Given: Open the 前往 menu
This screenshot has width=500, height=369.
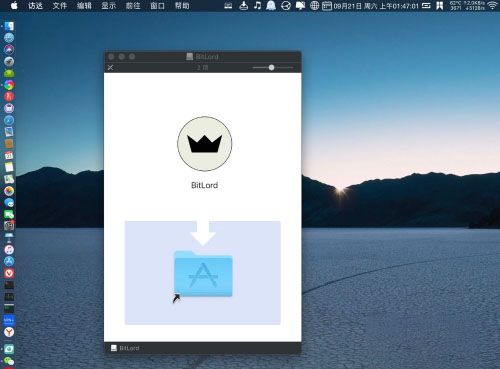Looking at the screenshot, I should [x=133, y=6].
